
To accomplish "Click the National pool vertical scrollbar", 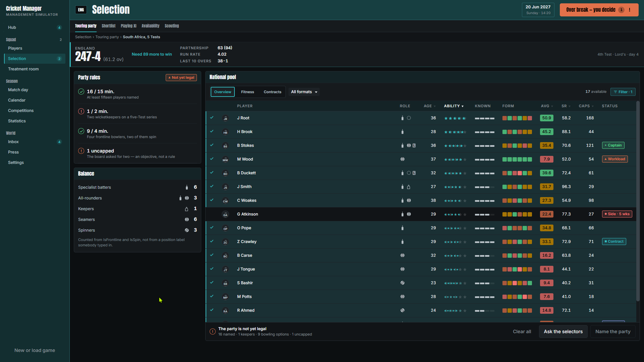I will pos(638,201).
